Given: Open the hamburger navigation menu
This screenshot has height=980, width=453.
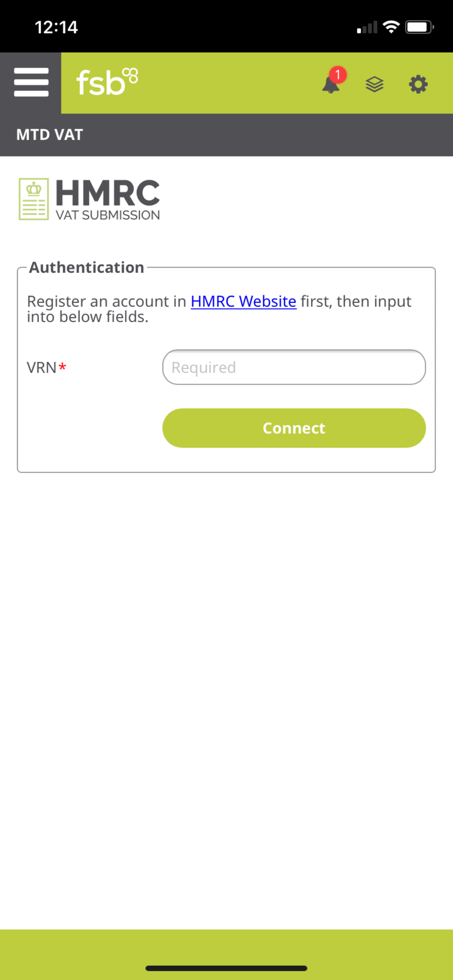Looking at the screenshot, I should coord(31,82).
